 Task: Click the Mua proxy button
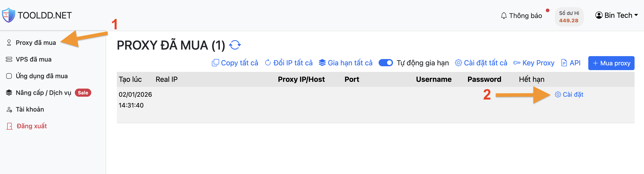pyautogui.click(x=611, y=63)
